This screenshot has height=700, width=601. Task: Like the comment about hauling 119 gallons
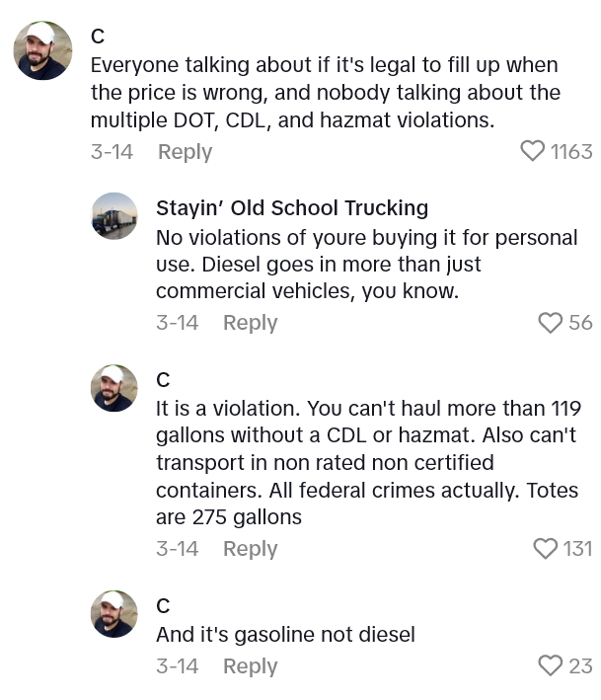click(545, 549)
